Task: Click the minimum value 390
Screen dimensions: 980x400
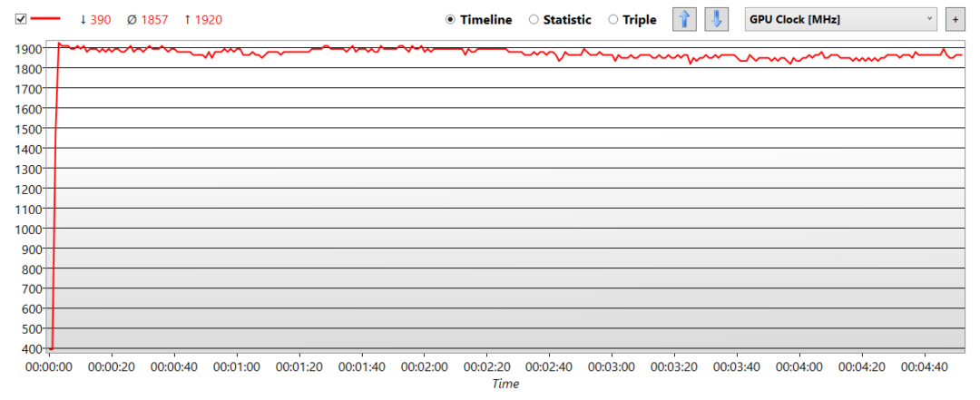Action: (101, 20)
